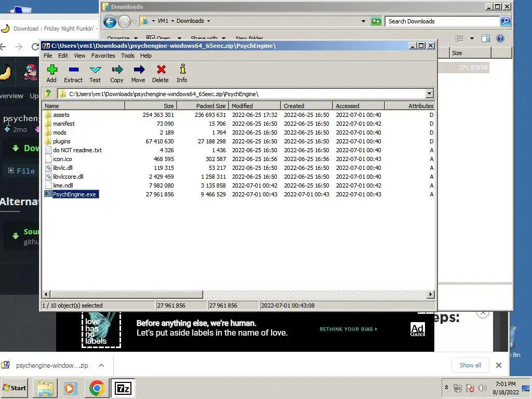Click 7-Zip taskbar button
This screenshot has width=532, height=399.
pos(123,388)
